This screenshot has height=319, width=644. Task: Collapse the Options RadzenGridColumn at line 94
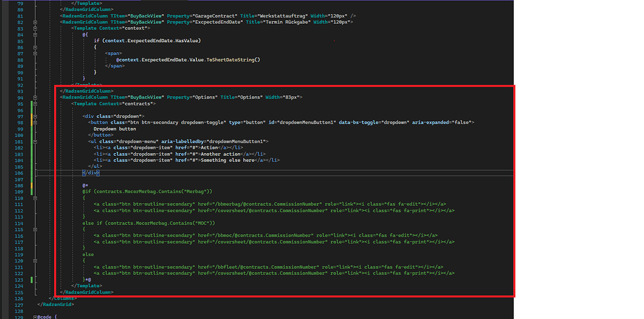click(35, 97)
